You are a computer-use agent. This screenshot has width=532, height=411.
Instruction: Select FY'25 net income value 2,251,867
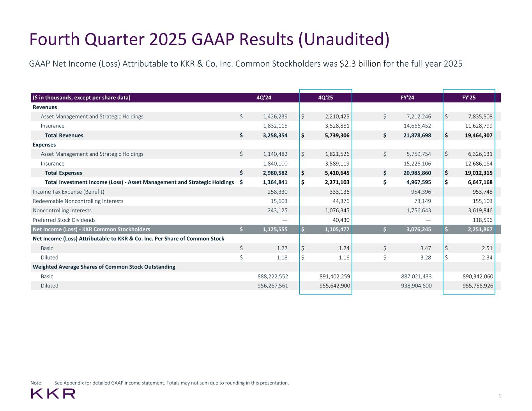(480, 229)
